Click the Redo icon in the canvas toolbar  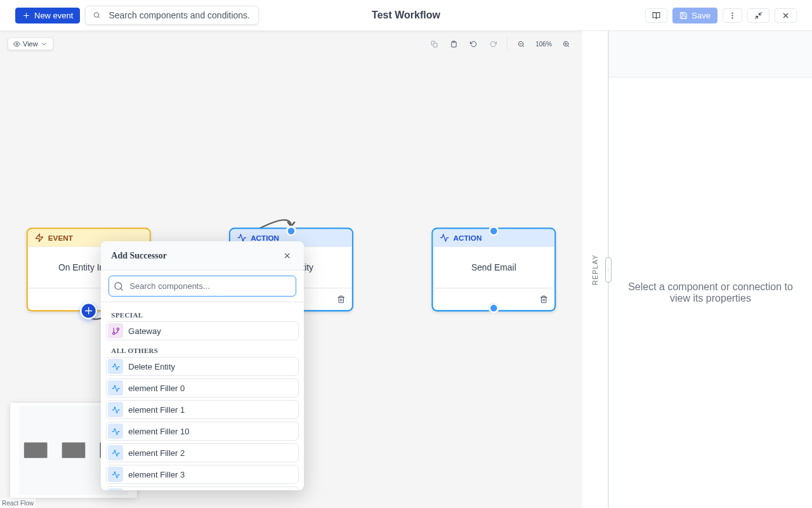pos(494,44)
